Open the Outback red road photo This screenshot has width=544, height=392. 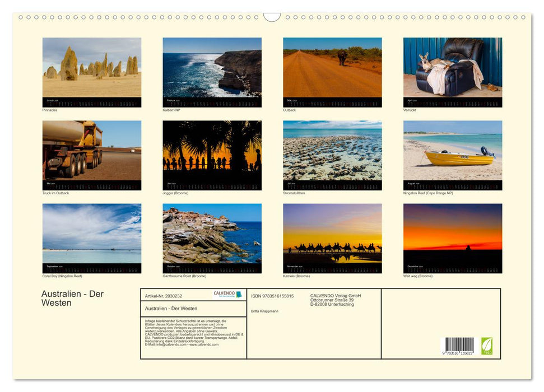point(332,67)
